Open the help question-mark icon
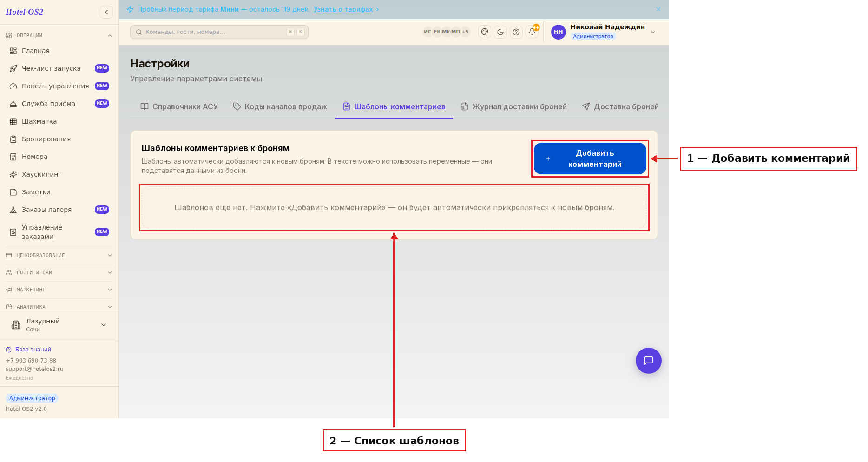This screenshot has height=462, width=868. pyautogui.click(x=516, y=32)
